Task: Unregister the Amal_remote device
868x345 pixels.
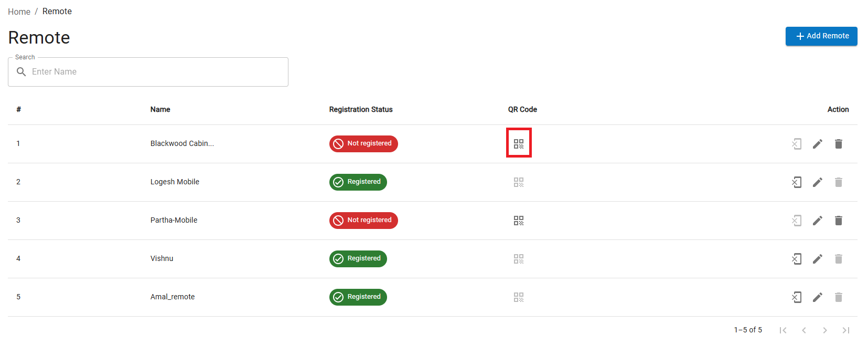Action: 796,297
